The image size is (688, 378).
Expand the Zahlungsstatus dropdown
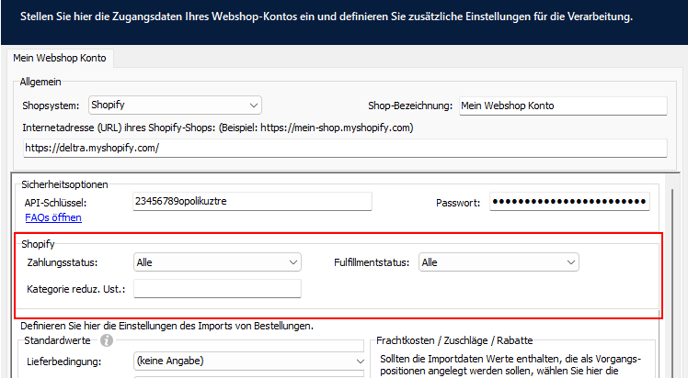point(217,263)
